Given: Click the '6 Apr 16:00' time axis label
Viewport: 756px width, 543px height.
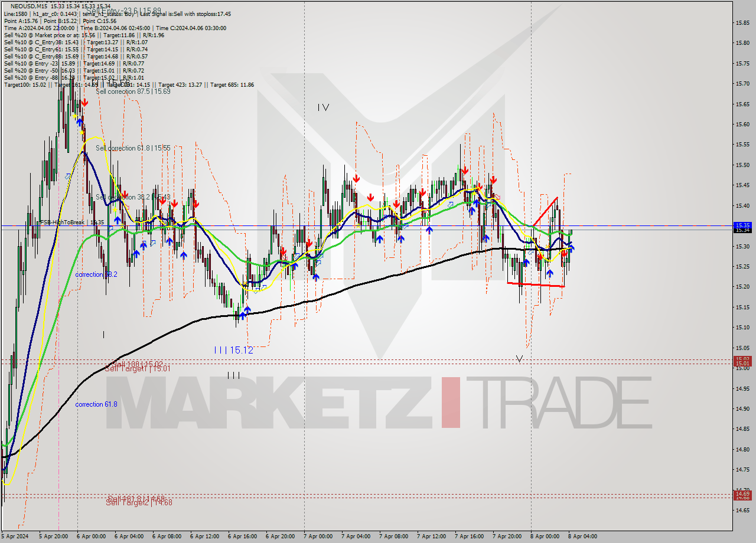Looking at the screenshot, I should click(244, 537).
